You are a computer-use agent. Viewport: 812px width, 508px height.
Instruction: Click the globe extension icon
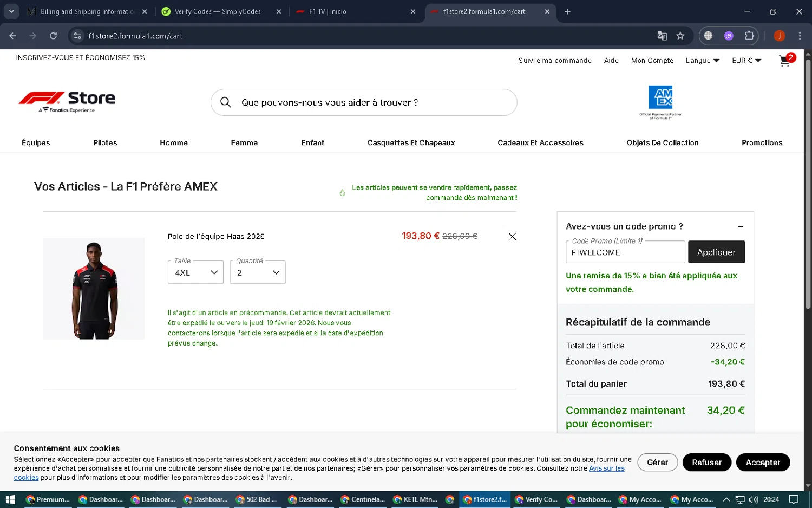point(708,36)
